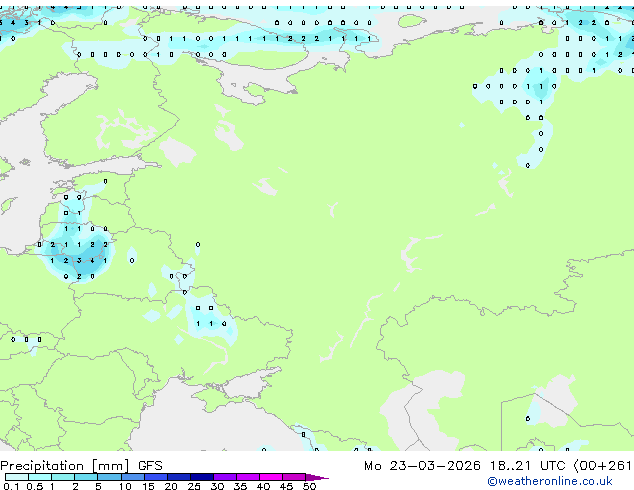The image size is (634, 490).
Task: Pick the legend color between 0.1 and 0.5
Action: (x=17, y=477)
